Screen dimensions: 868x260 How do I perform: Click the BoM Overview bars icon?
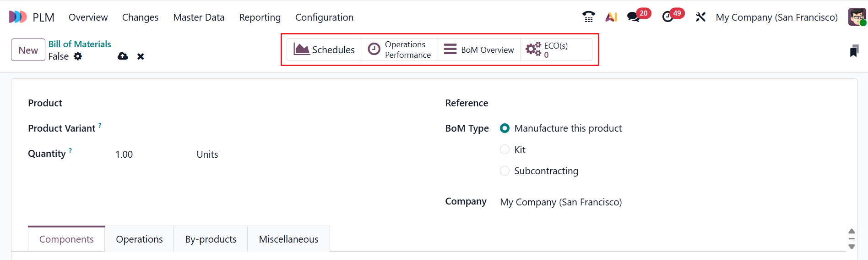tap(450, 49)
